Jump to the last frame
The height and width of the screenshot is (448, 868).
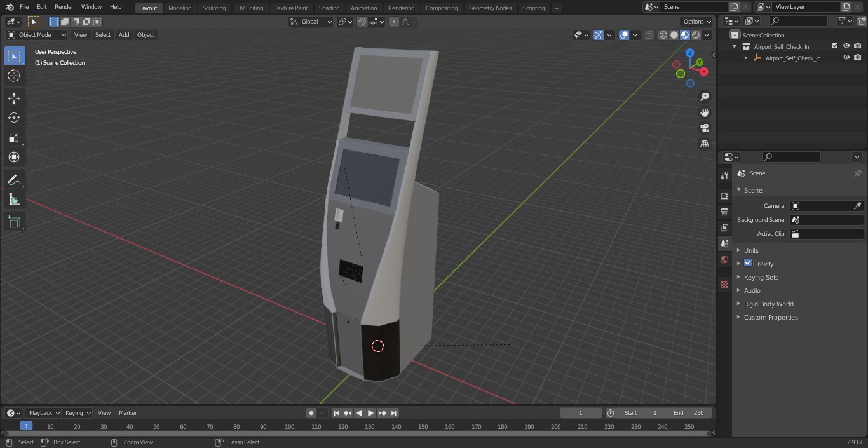point(393,413)
